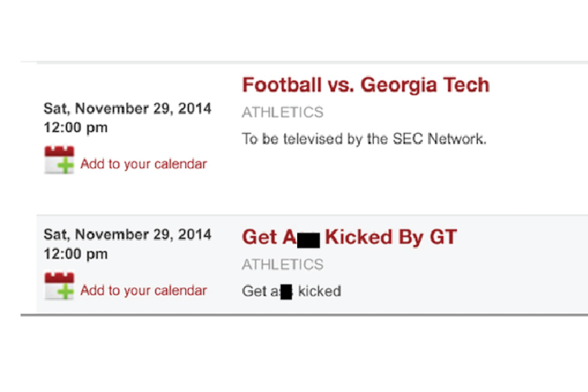Click the SEC Network televised description text

click(x=364, y=139)
